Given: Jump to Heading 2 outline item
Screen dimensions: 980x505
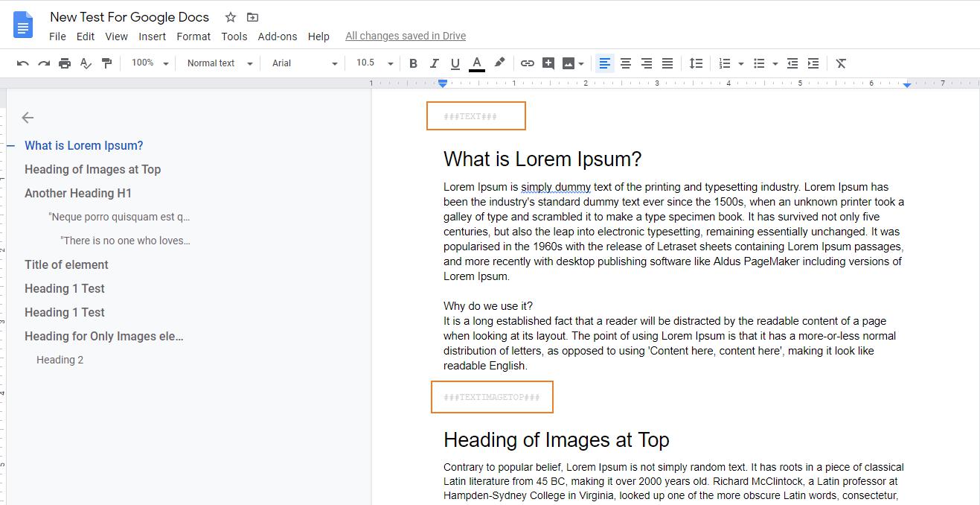Looking at the screenshot, I should coord(60,360).
